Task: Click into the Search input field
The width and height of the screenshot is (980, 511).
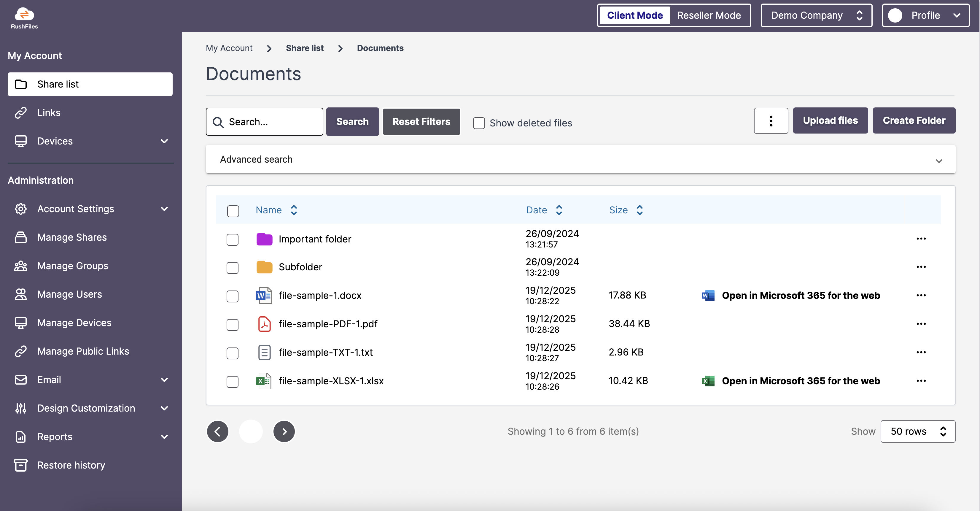Action: [x=272, y=122]
